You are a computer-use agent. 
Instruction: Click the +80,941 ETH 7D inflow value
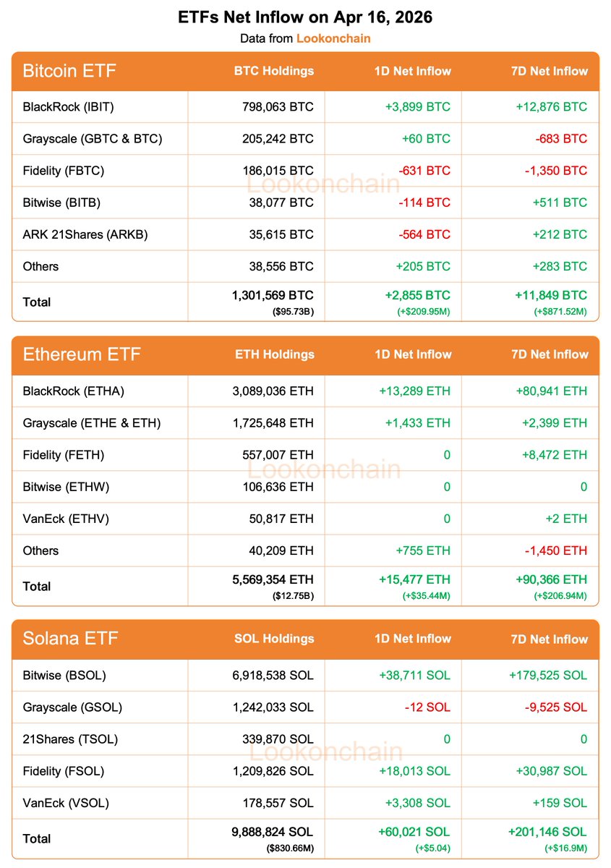pos(551,391)
